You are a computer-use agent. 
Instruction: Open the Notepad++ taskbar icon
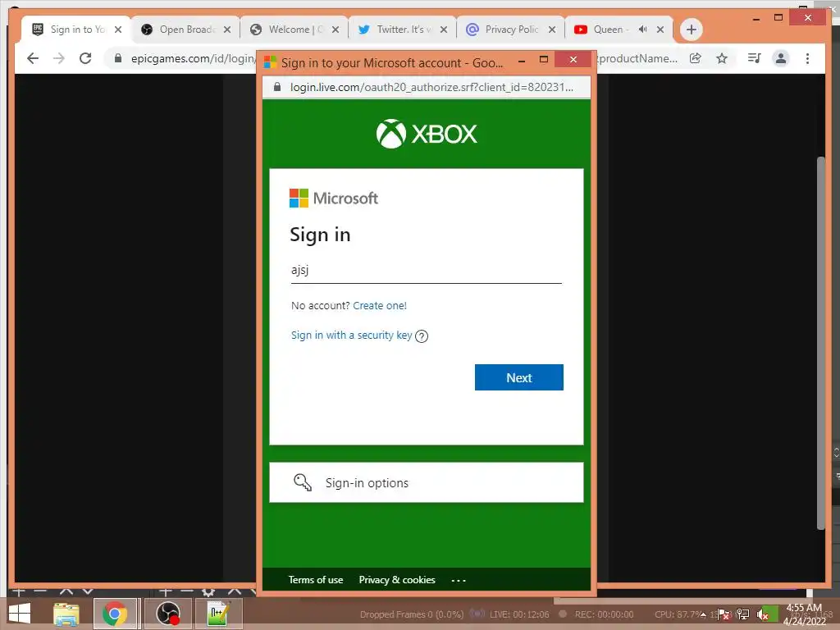click(x=218, y=614)
